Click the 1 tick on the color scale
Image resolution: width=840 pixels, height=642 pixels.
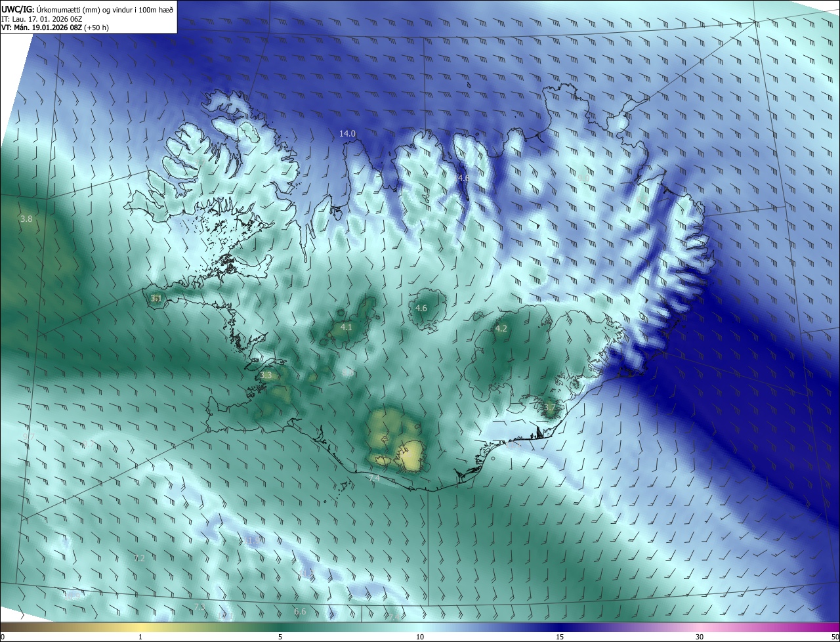(x=140, y=637)
